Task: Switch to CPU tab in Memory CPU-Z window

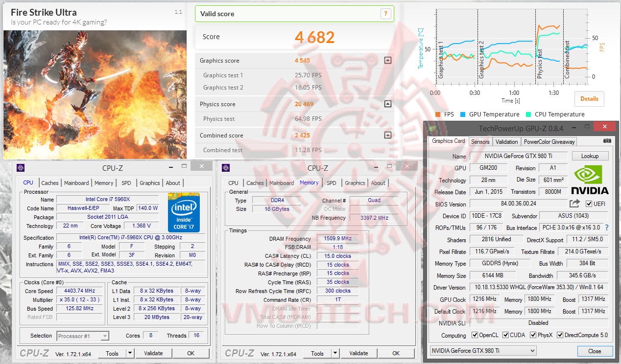Action: 234,183
